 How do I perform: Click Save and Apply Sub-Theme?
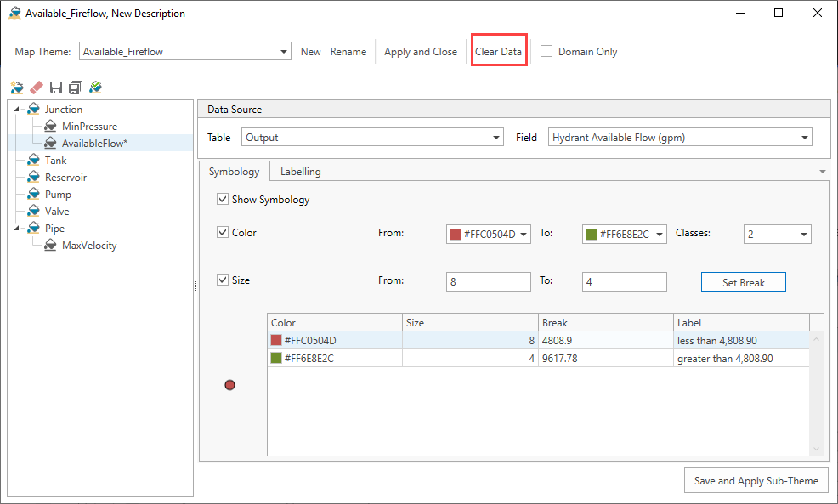[756, 480]
